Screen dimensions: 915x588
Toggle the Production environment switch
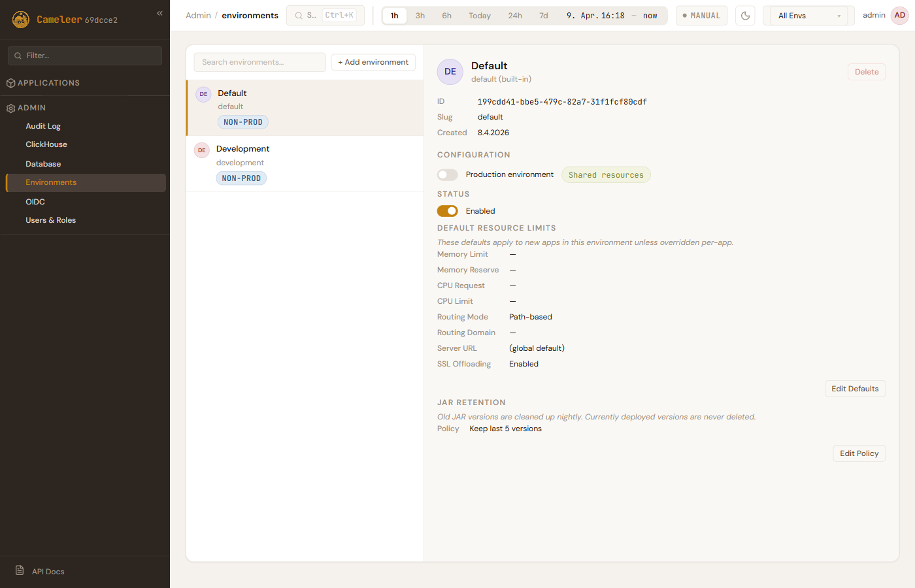tap(448, 174)
